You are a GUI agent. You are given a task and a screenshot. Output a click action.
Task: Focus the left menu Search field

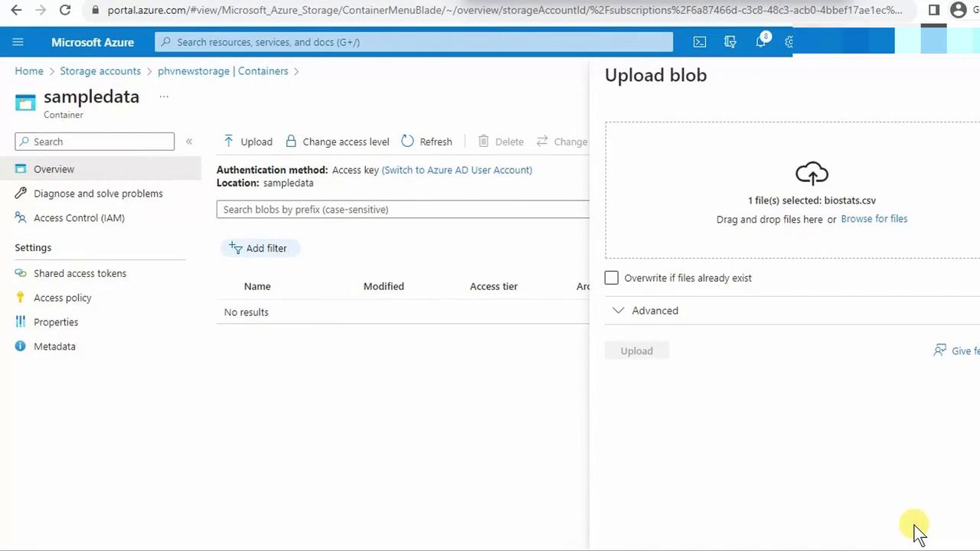pos(95,142)
